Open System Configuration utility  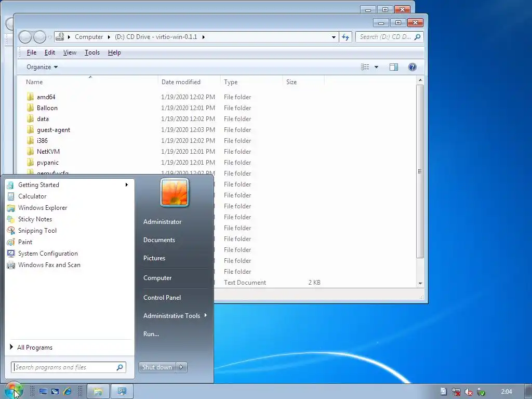pyautogui.click(x=48, y=254)
